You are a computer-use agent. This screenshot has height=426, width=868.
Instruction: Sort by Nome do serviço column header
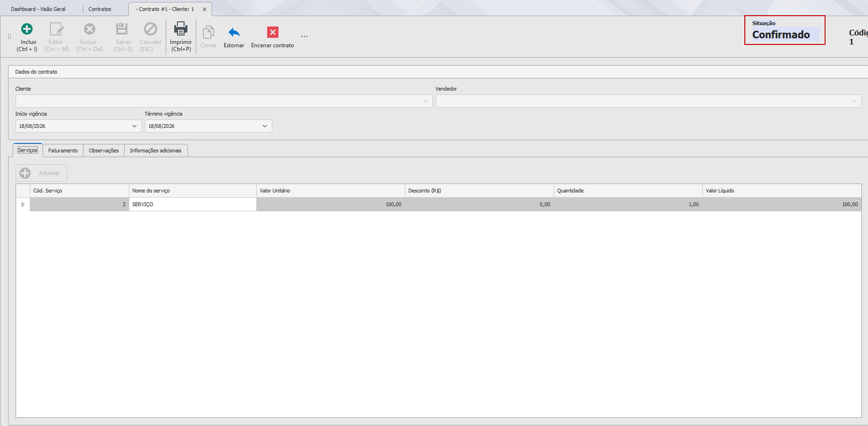pyautogui.click(x=193, y=191)
